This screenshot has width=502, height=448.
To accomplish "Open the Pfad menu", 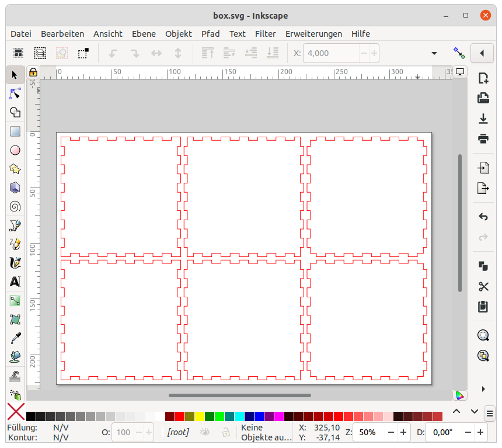I will click(x=210, y=34).
